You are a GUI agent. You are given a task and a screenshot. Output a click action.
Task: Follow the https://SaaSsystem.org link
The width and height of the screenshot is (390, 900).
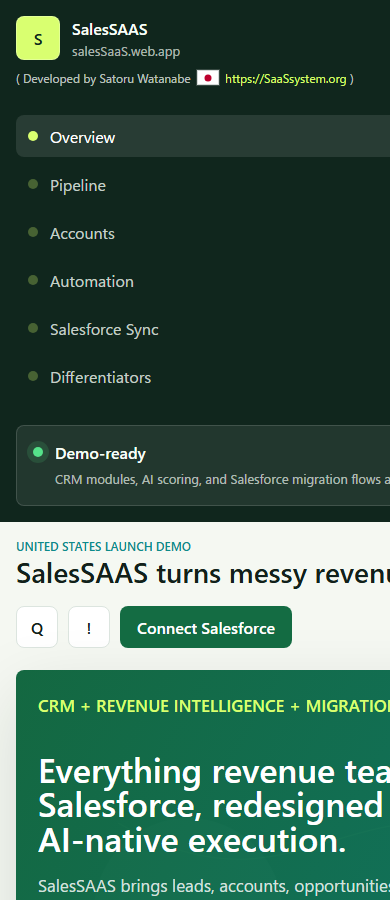[285, 79]
